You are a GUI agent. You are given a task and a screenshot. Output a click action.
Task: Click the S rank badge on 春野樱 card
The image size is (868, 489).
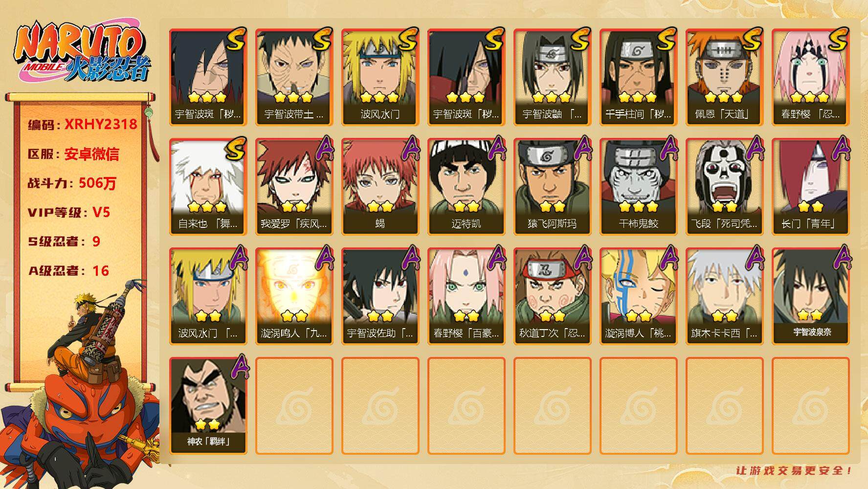(837, 40)
